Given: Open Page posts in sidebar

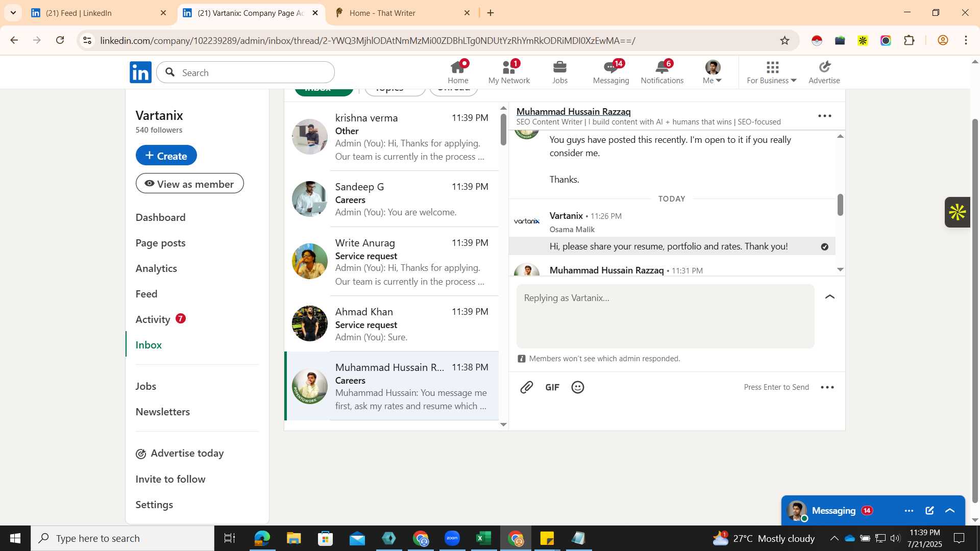Looking at the screenshot, I should pyautogui.click(x=160, y=243).
